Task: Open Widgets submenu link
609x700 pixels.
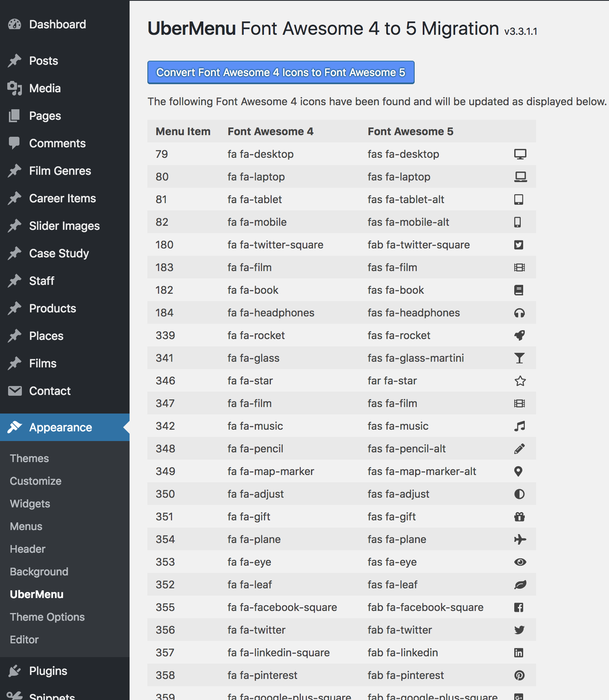Action: 30,504
